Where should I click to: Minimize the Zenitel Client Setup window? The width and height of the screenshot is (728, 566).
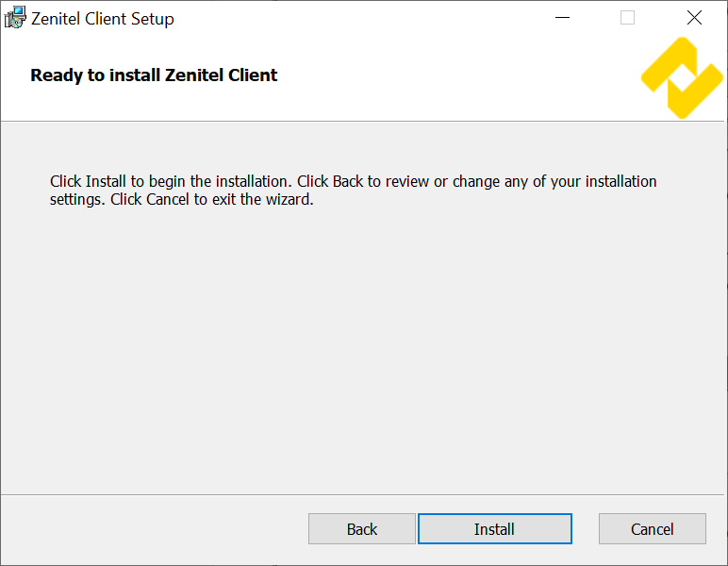[563, 18]
